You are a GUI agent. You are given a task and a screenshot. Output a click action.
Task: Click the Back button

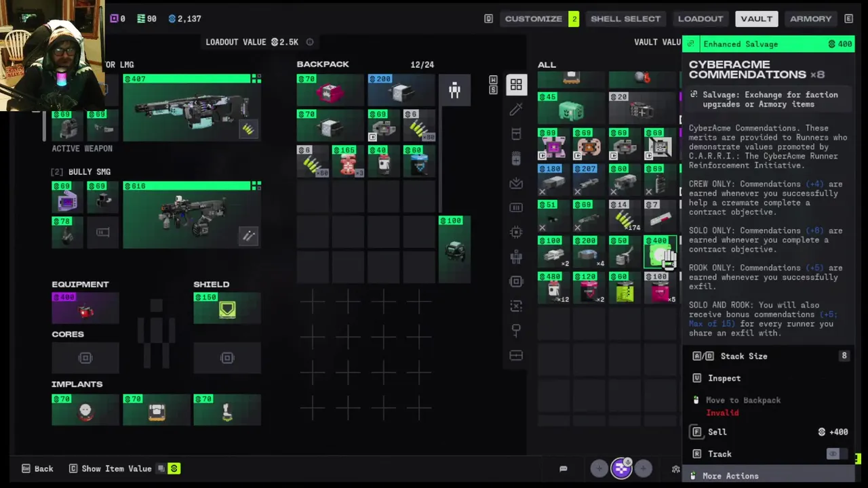coord(37,468)
